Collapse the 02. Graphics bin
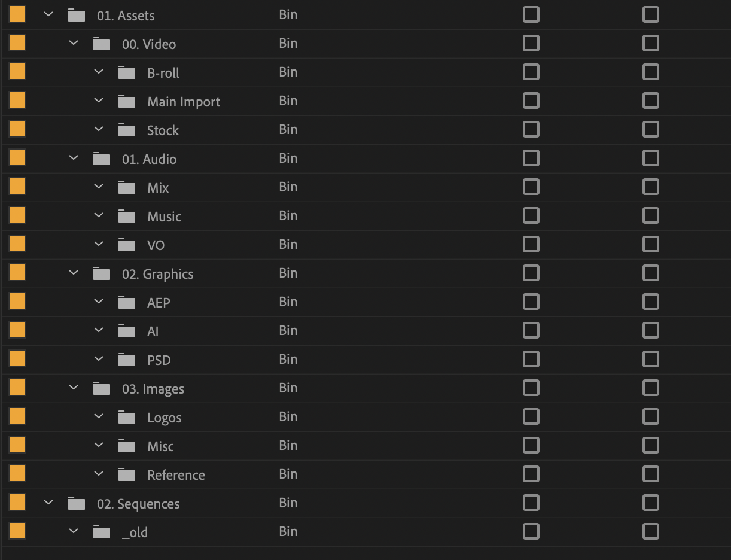Viewport: 731px width, 560px height. tap(74, 273)
